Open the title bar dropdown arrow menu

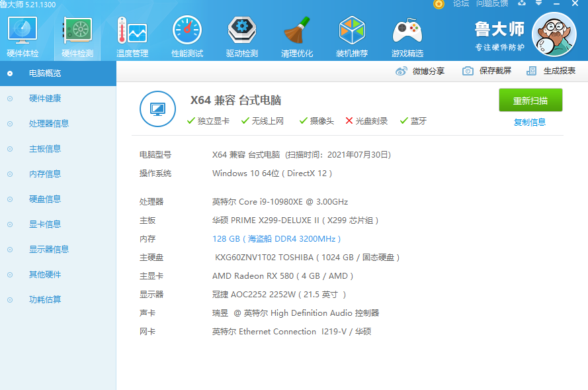pyautogui.click(x=538, y=5)
